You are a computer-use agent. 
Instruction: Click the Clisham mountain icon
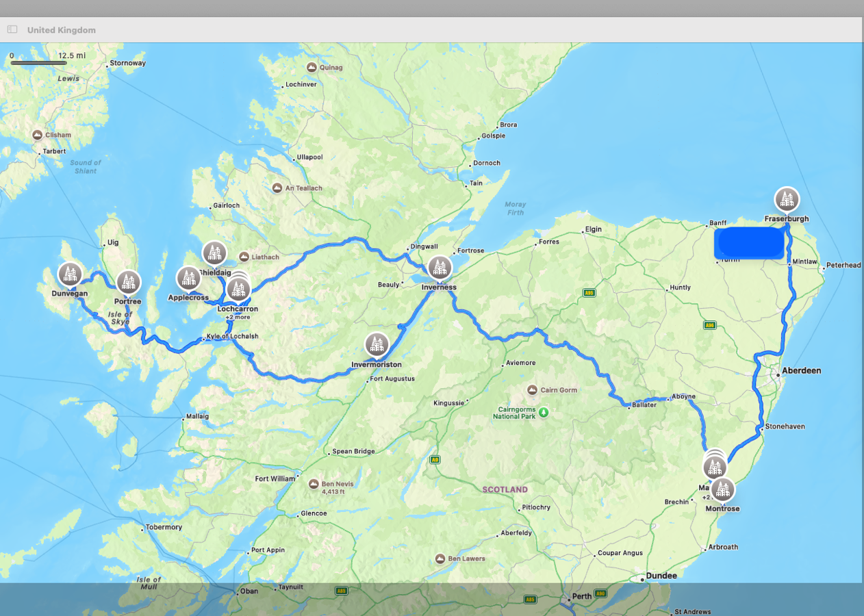[x=38, y=135]
